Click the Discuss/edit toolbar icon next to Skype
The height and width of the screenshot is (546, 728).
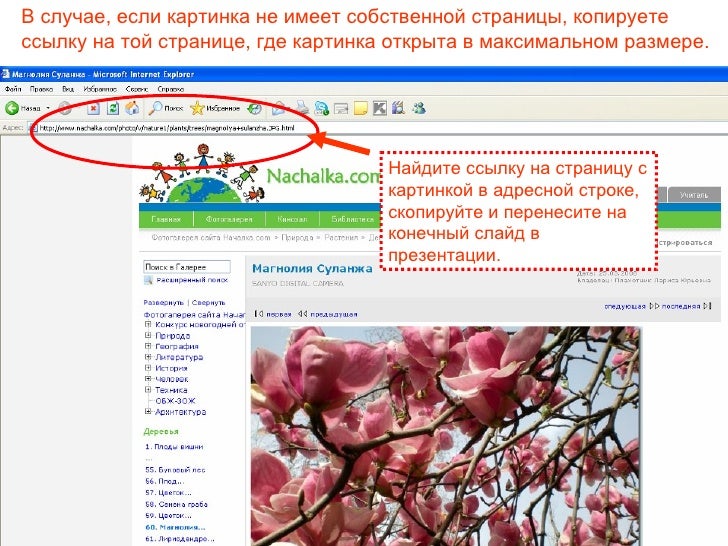(341, 109)
